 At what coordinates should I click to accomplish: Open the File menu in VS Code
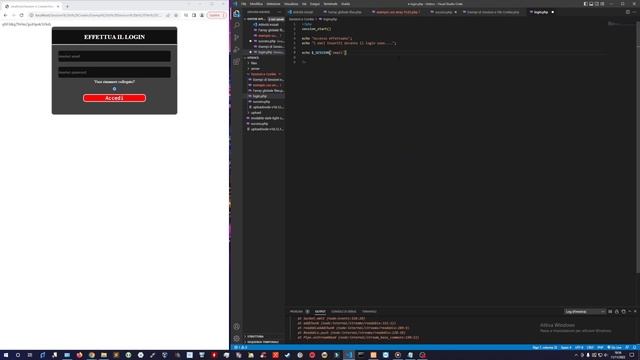coord(244,4)
